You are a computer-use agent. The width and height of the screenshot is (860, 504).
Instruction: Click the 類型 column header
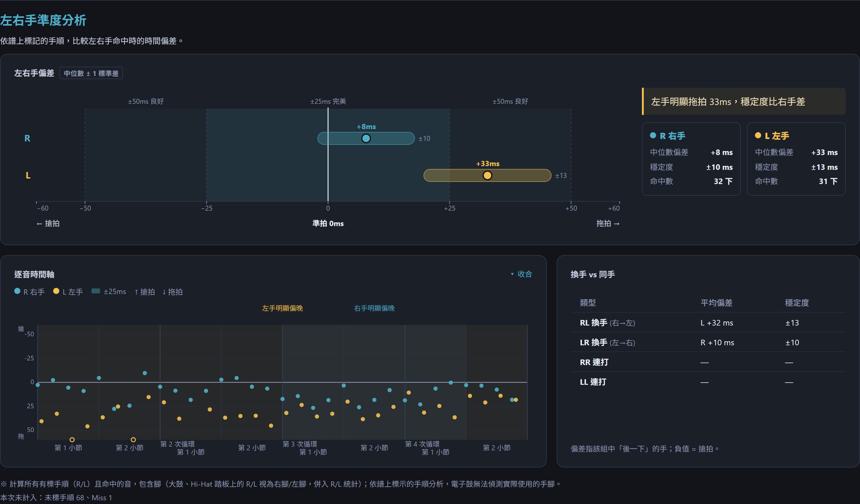[588, 303]
